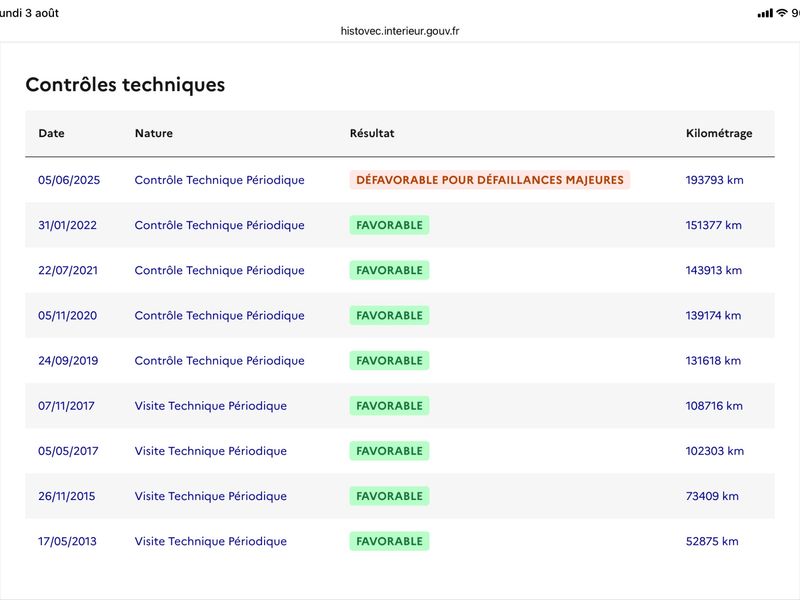Click 'Contrôle Technique Périodique' in 05/06/2025 row

click(219, 180)
